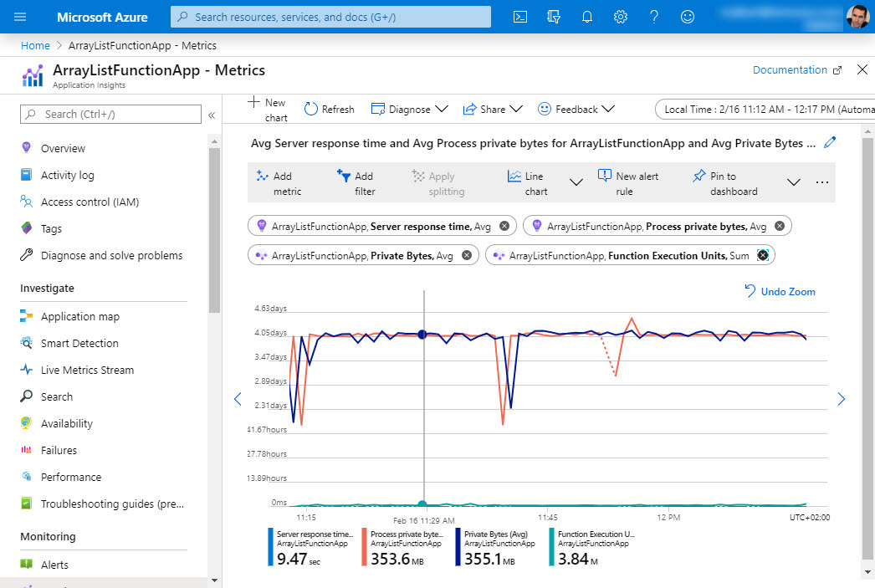Open the notifications bell
Screen dimensions: 875x588
pos(587,17)
